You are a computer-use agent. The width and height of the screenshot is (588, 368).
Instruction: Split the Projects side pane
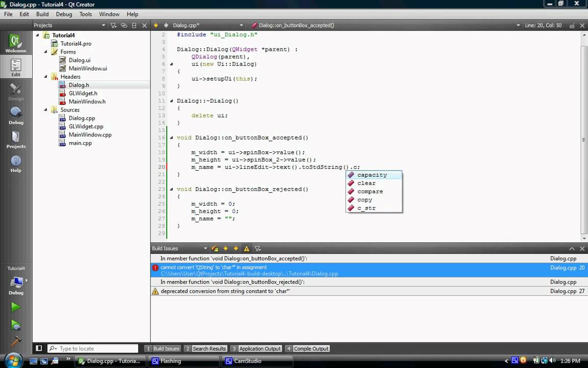pos(134,25)
